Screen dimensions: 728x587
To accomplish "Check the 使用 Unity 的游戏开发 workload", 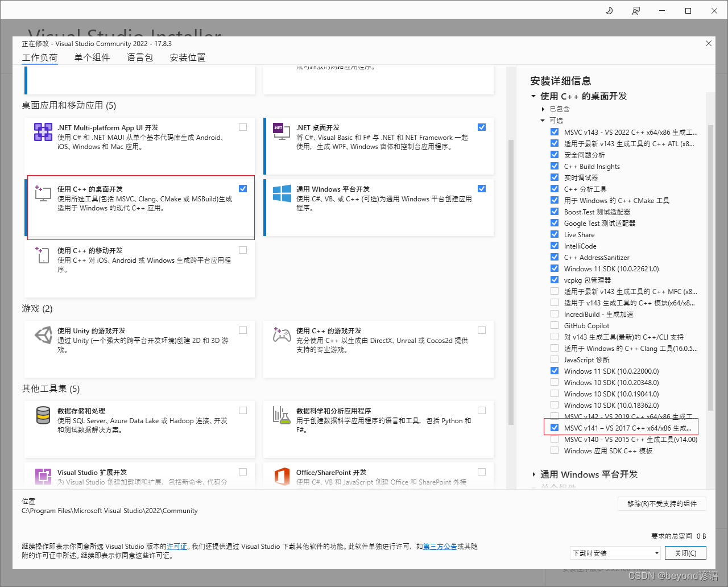I will point(243,330).
